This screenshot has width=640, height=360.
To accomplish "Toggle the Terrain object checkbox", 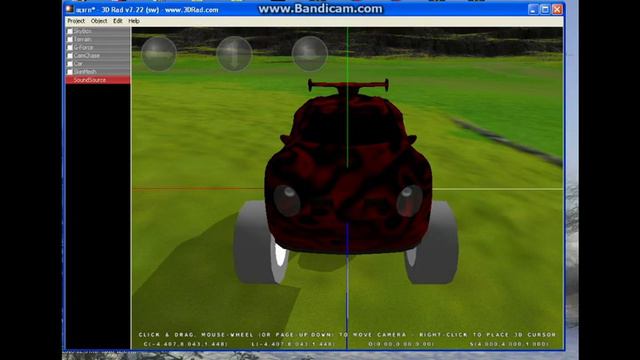I will point(70,40).
